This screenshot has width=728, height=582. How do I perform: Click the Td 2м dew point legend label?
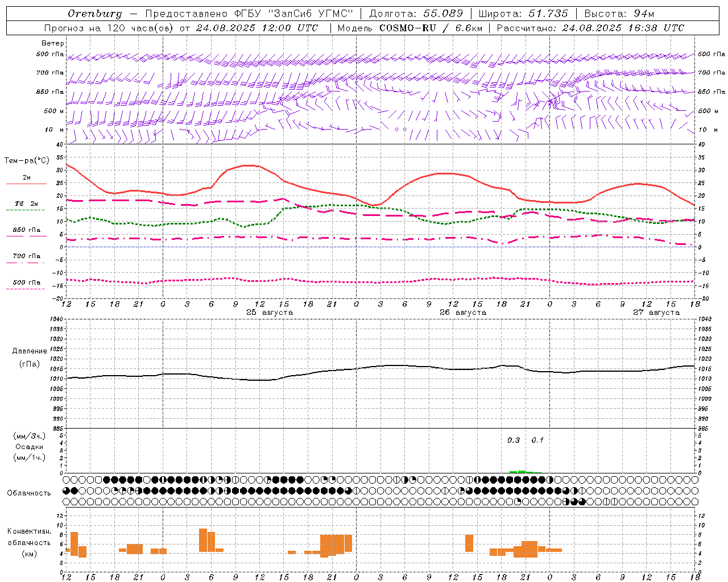27,203
